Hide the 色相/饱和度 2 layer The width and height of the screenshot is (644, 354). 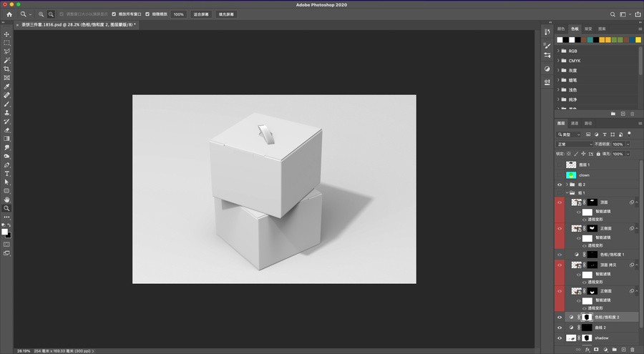point(560,317)
